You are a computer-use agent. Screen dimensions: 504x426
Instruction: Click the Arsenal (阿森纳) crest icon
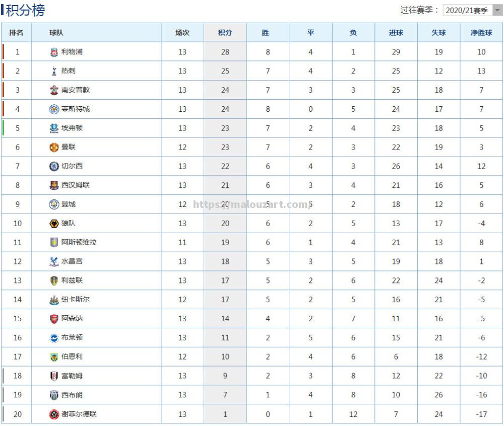[54, 319]
